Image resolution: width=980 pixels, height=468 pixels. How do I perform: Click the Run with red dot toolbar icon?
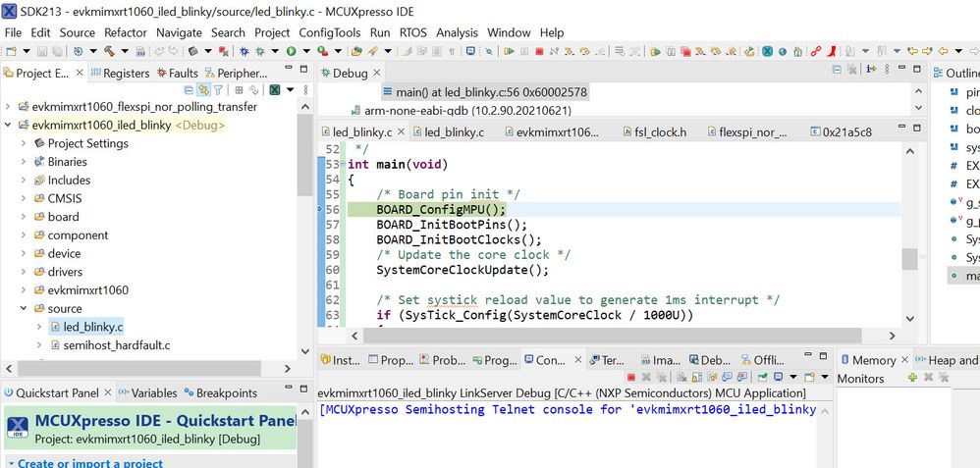click(x=322, y=51)
